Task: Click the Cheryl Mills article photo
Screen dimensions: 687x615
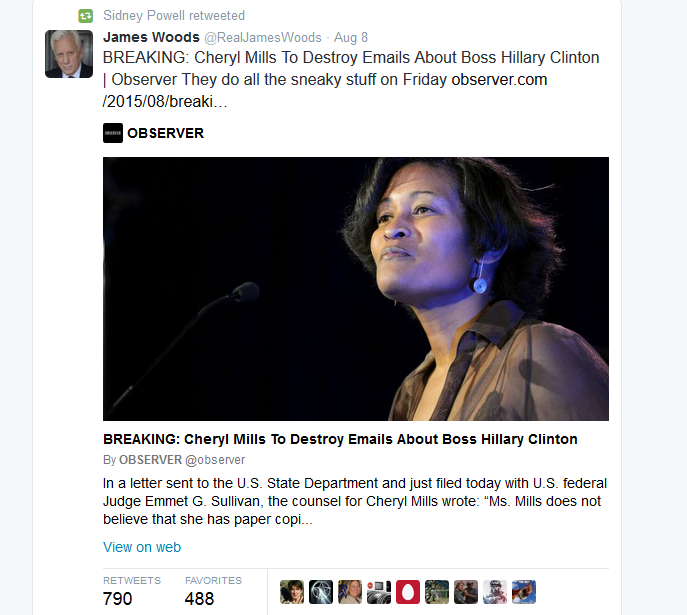Action: tap(356, 289)
